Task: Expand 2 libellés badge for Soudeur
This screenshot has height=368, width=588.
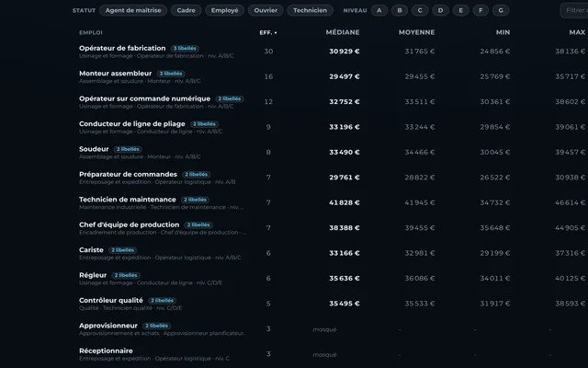Action: (x=128, y=149)
